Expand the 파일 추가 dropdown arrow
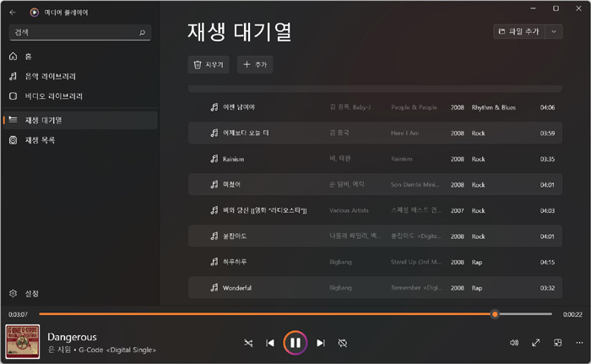This screenshot has width=591, height=364. click(554, 32)
